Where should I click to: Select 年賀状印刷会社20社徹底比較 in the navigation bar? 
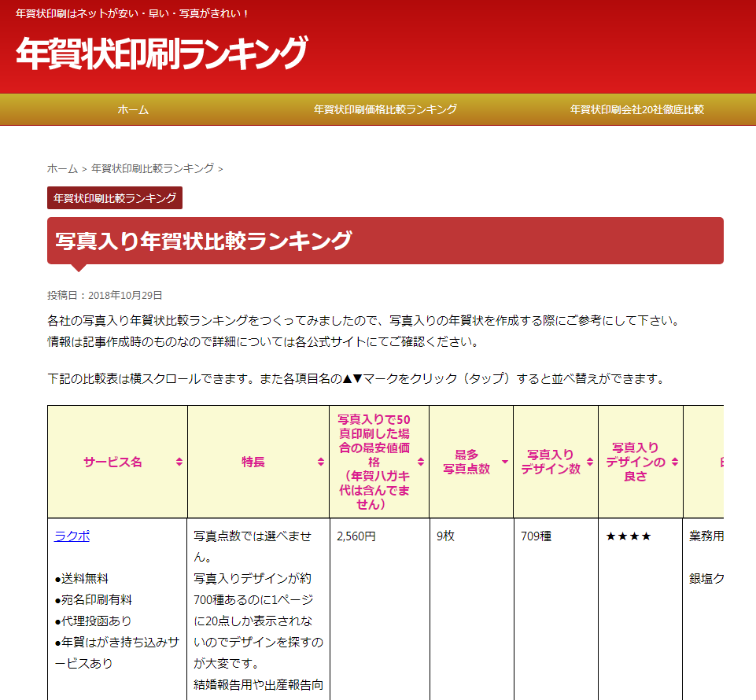(x=636, y=110)
